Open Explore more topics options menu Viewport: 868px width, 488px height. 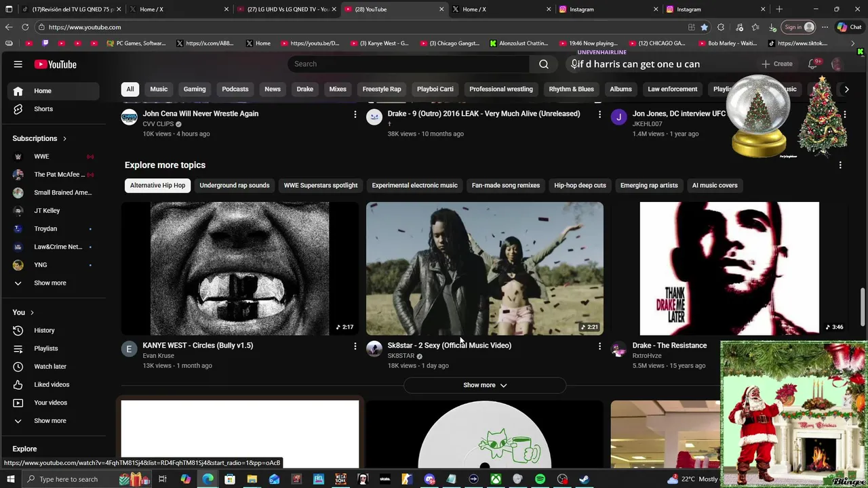coord(840,165)
